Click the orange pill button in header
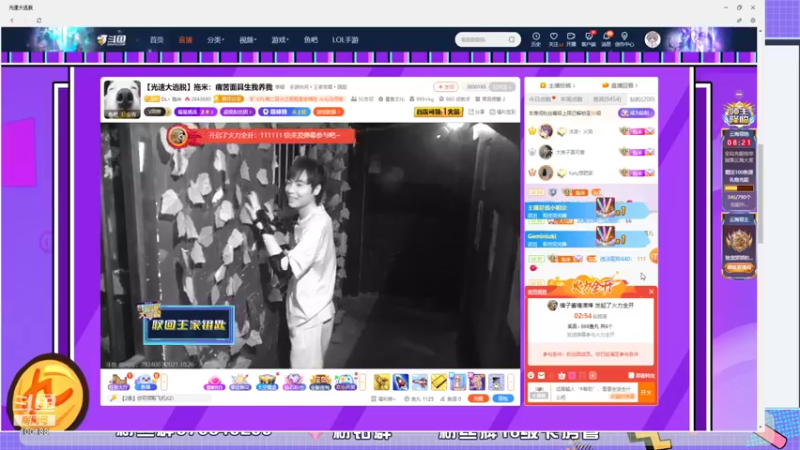This screenshot has width=800, height=450. pos(329,112)
